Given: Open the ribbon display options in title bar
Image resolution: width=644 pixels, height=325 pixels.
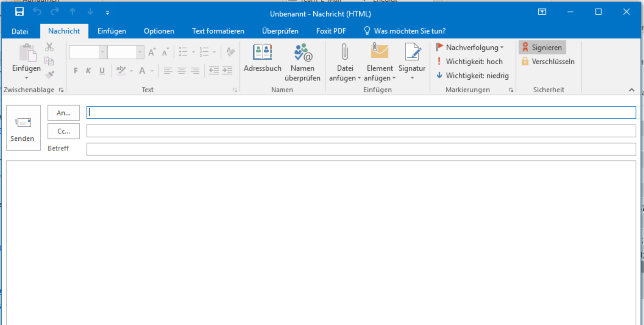Looking at the screenshot, I should (x=542, y=12).
